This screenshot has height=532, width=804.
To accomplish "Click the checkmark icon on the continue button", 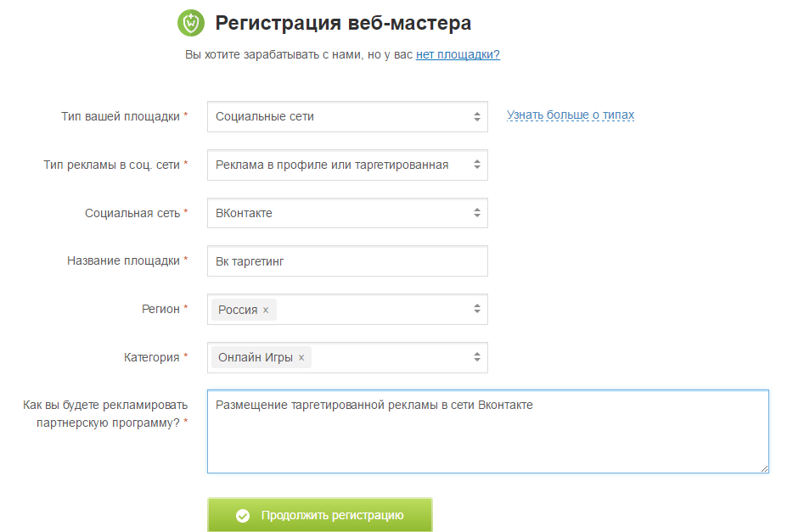I will tap(243, 515).
